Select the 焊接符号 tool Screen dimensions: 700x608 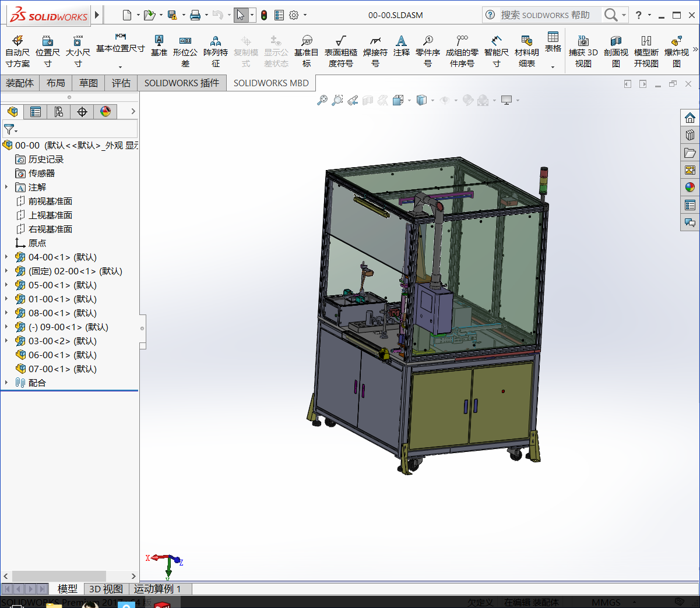[x=375, y=52]
